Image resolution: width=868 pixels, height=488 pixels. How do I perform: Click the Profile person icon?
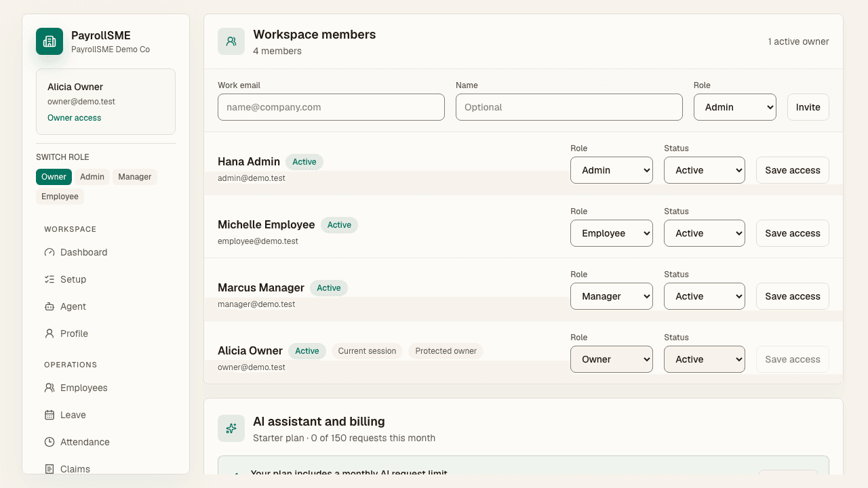tap(50, 333)
